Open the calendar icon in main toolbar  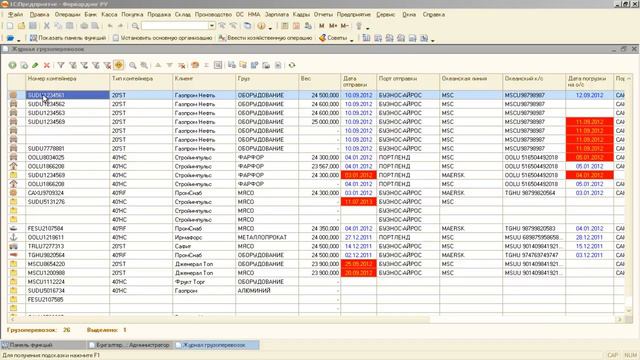point(296,26)
